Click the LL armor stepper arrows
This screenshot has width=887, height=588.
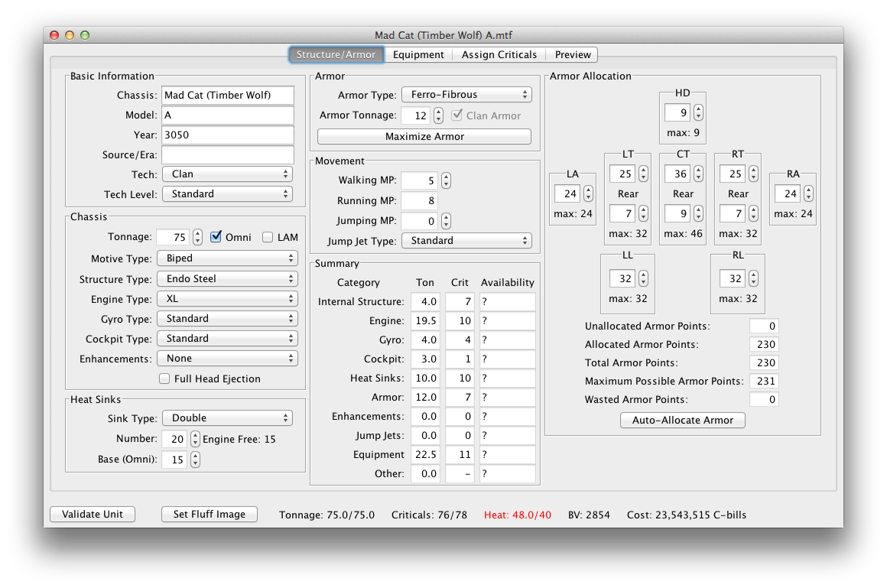643,278
